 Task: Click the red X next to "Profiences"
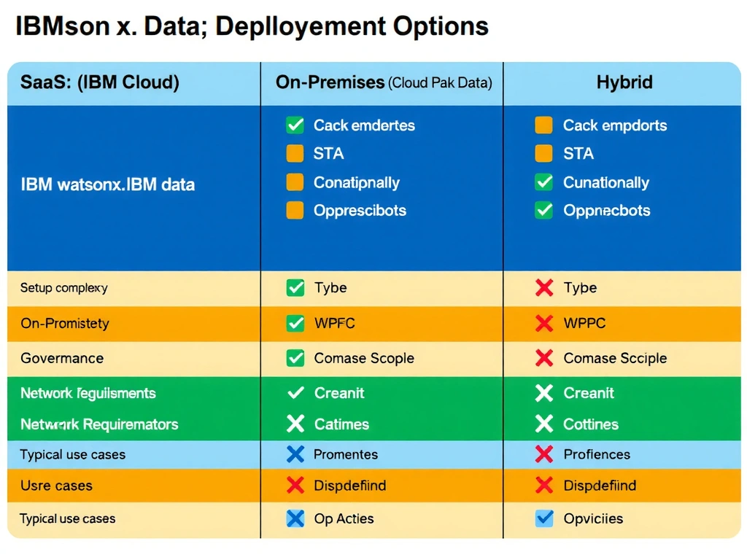pyautogui.click(x=544, y=454)
